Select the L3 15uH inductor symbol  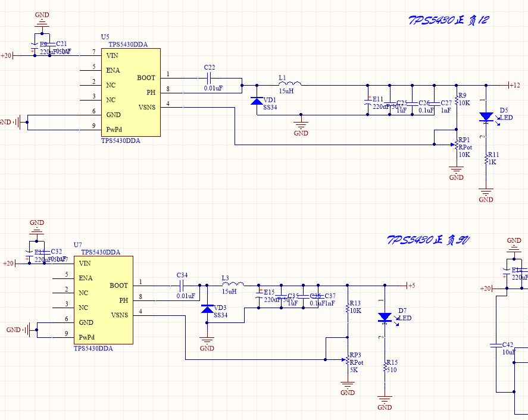233,284
